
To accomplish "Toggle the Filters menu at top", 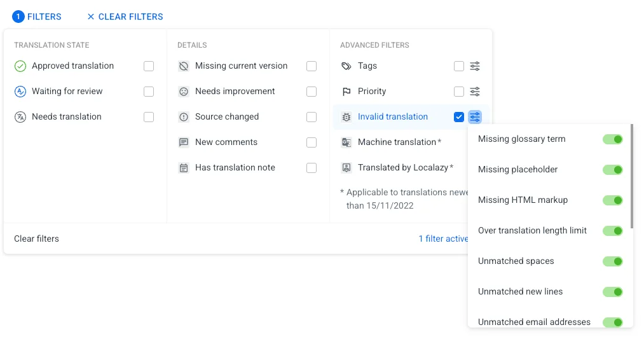I will [37, 17].
